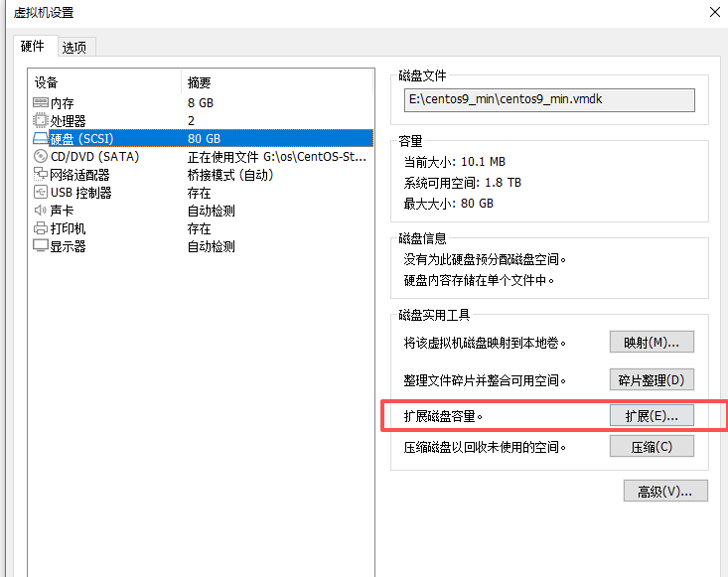Select the 声卡 row label
This screenshot has width=728, height=577.
pyautogui.click(x=63, y=211)
